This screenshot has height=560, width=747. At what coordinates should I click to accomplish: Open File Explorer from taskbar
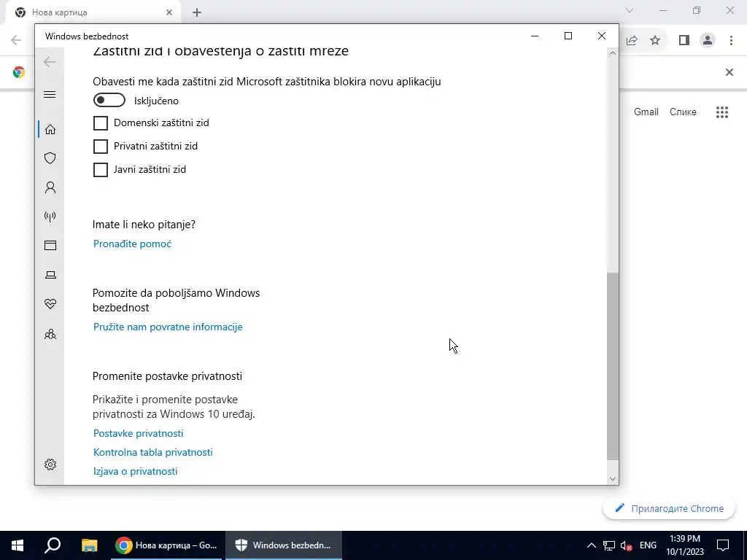tap(89, 545)
